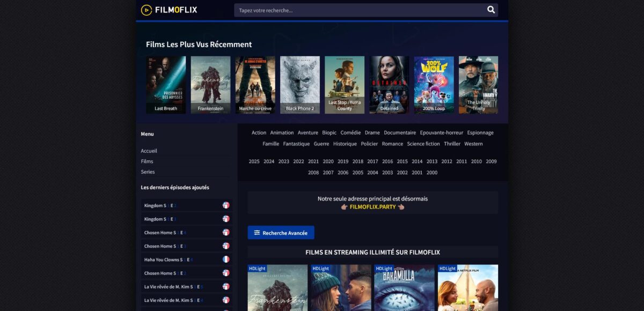Viewport: 644px width, 311px height.
Task: Select the Aventure genre
Action: (308, 132)
